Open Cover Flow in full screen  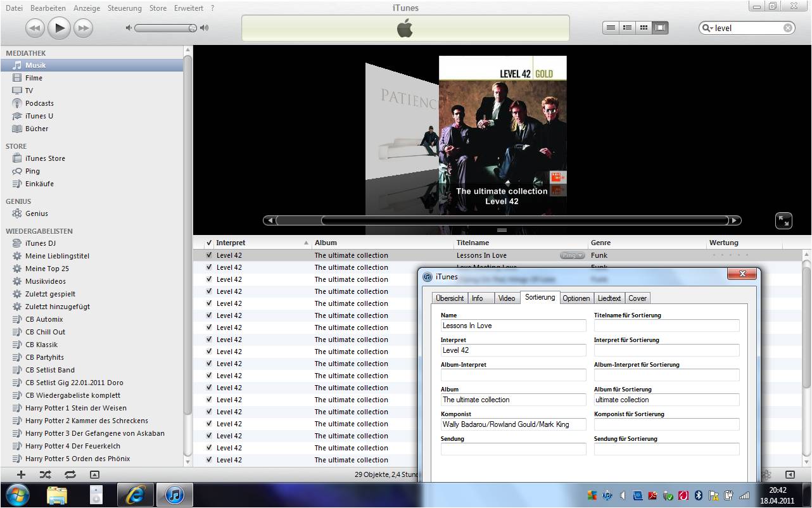pyautogui.click(x=783, y=220)
